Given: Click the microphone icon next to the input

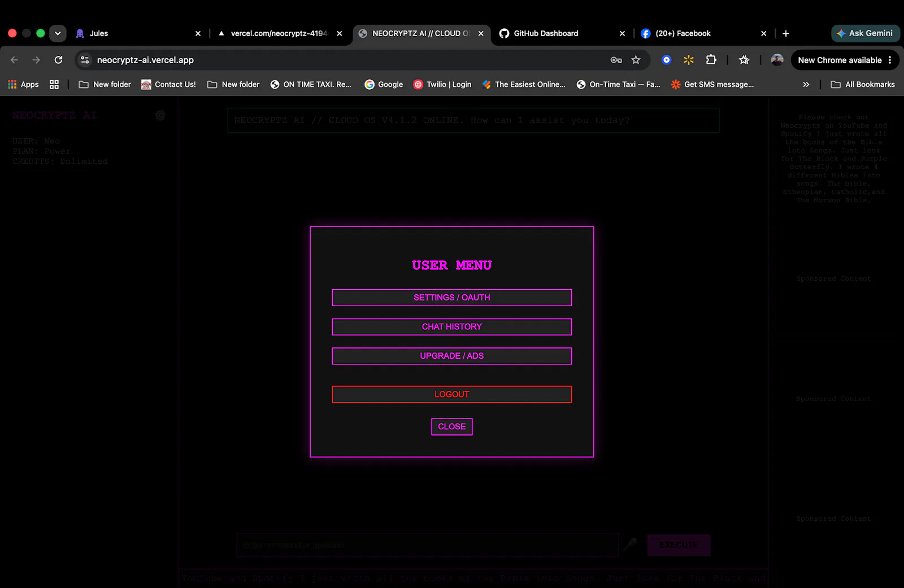Looking at the screenshot, I should 631,545.
